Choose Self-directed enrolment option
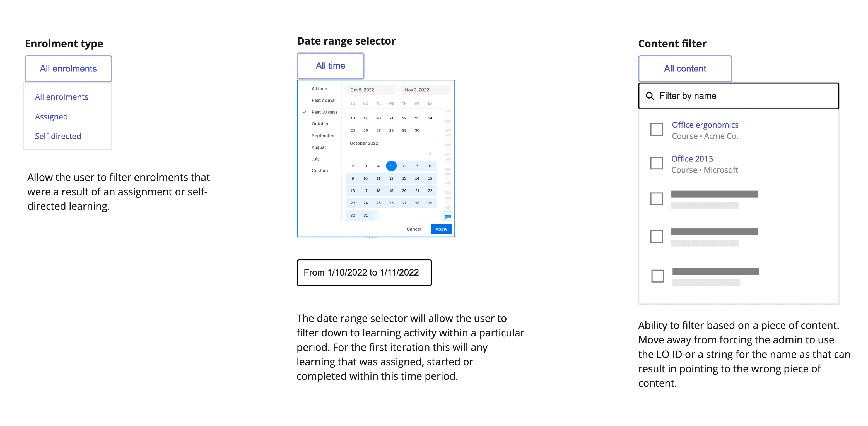The width and height of the screenshot is (868, 426). pos(58,136)
